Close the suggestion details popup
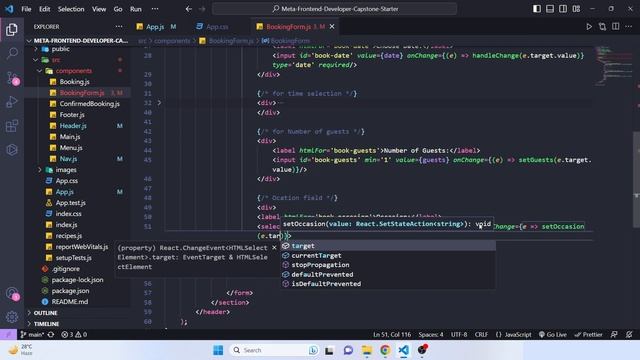The height and width of the screenshot is (360, 640). tap(274, 248)
